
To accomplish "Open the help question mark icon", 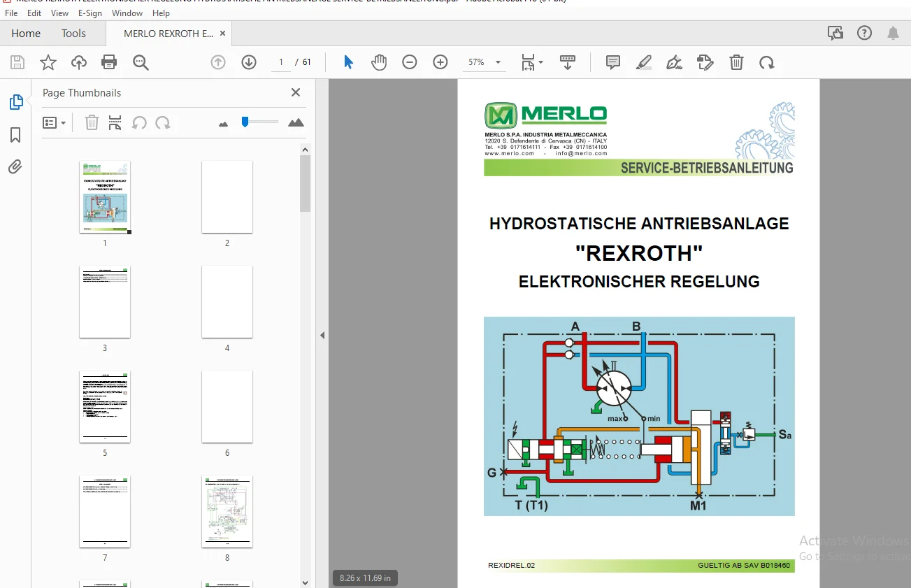I will [x=864, y=33].
